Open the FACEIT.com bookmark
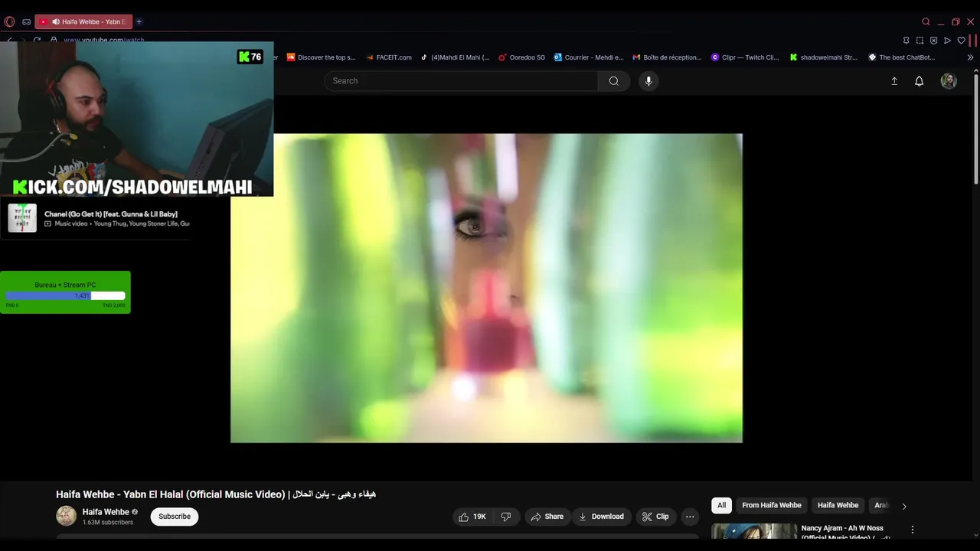Image resolution: width=980 pixels, height=551 pixels. coord(388,57)
